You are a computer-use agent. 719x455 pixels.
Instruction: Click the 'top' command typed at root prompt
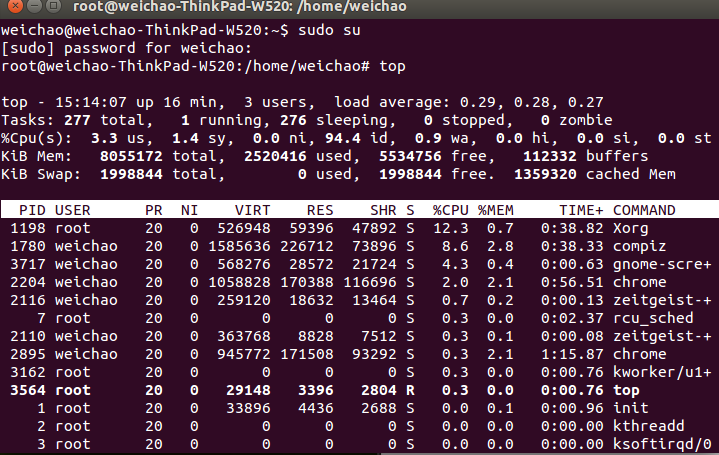(392, 67)
